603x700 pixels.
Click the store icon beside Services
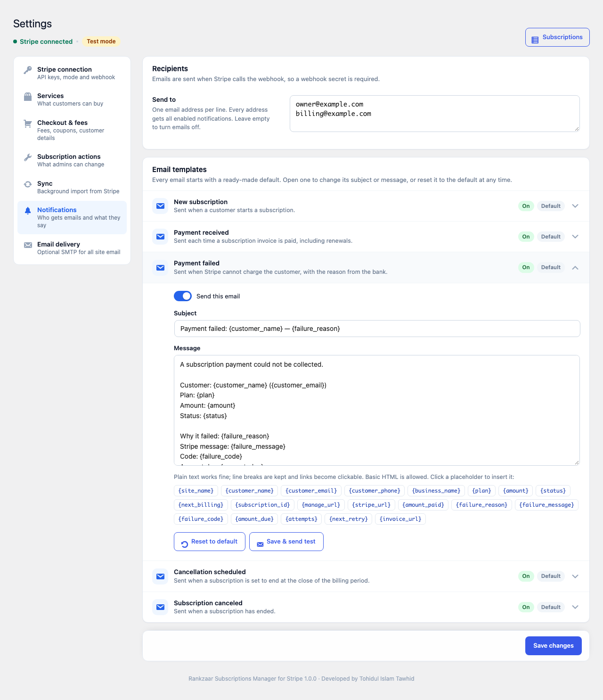point(28,96)
